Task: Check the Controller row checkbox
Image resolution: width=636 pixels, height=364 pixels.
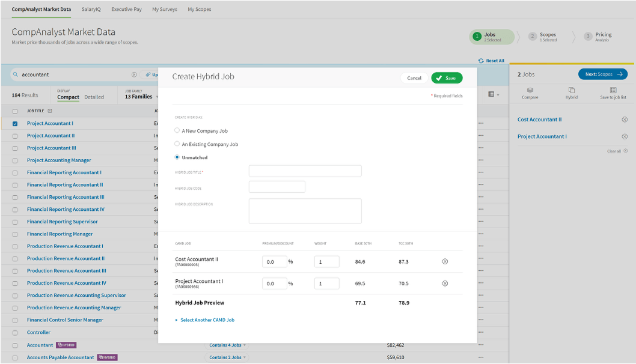Action: (x=15, y=333)
